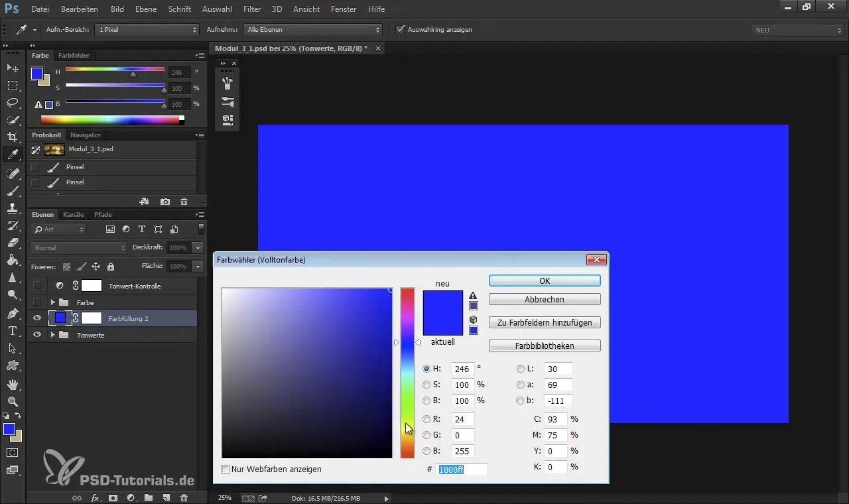Select the Path Selection tool
Screen dimensions: 849x504
[13, 347]
